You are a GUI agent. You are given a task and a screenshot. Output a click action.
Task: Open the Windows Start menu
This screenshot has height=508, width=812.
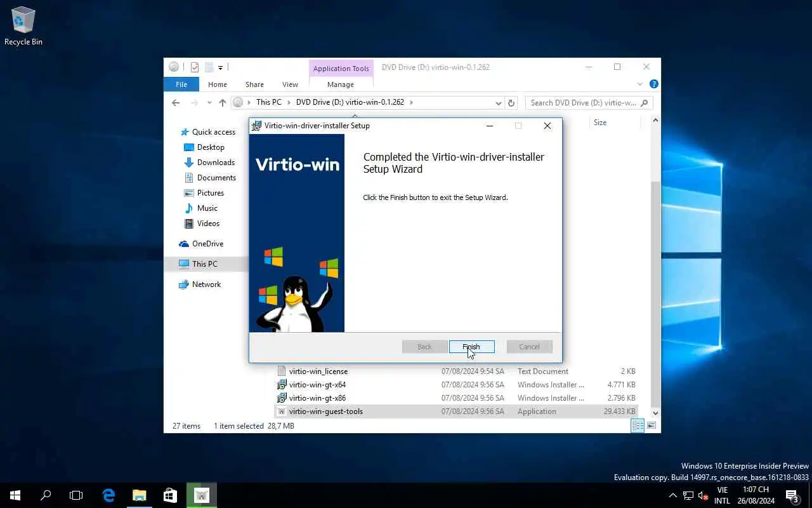(x=15, y=495)
